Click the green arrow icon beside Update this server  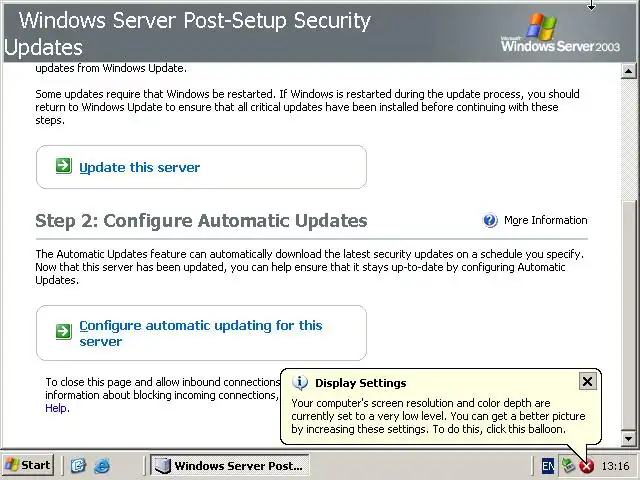pyautogui.click(x=63, y=166)
